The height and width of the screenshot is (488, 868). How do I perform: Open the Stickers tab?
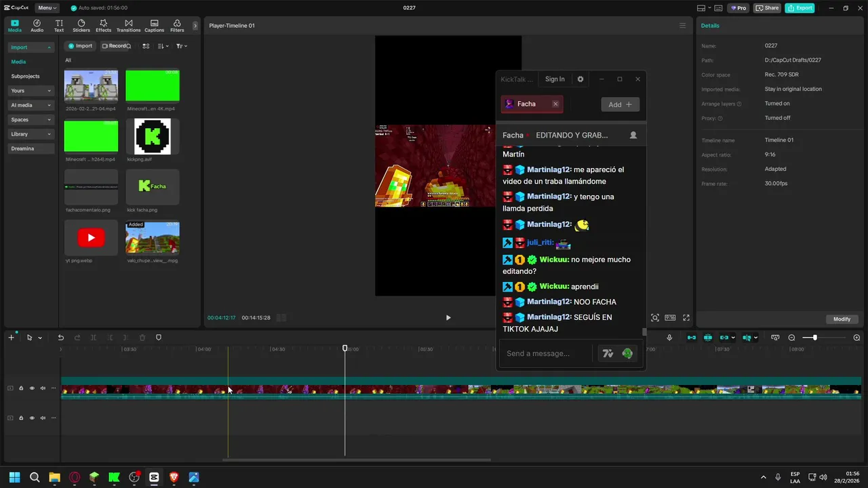tap(81, 26)
